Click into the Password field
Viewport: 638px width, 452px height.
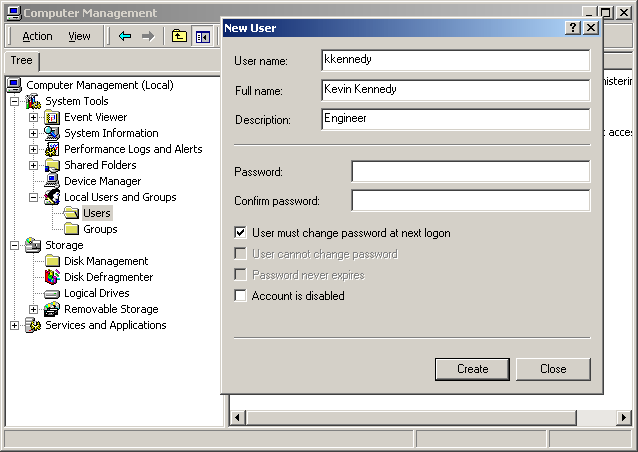[x=470, y=172]
